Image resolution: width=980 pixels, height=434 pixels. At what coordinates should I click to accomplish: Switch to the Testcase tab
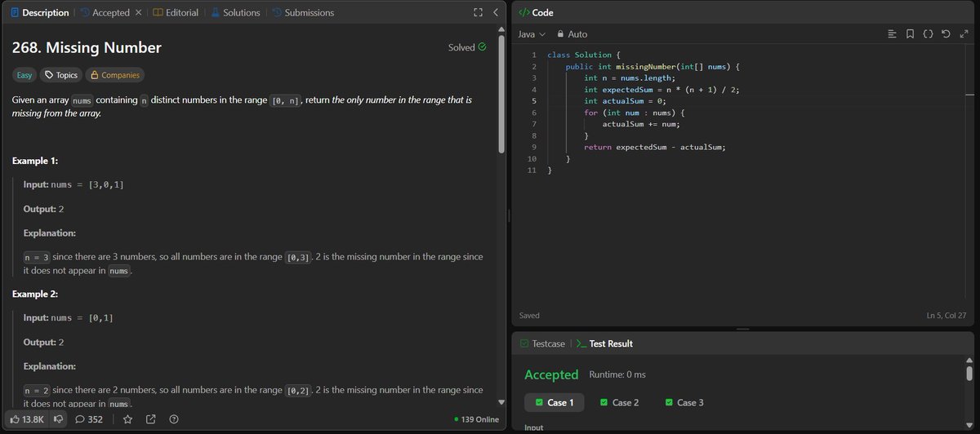pos(542,343)
